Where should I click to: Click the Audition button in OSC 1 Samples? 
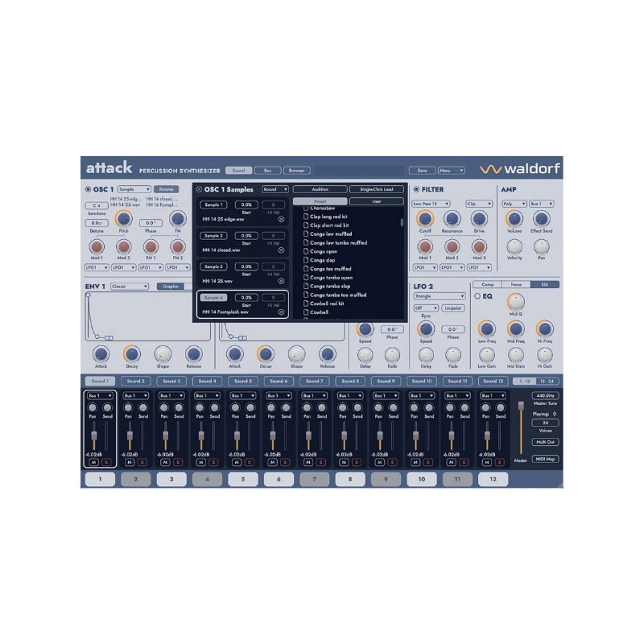click(322, 190)
